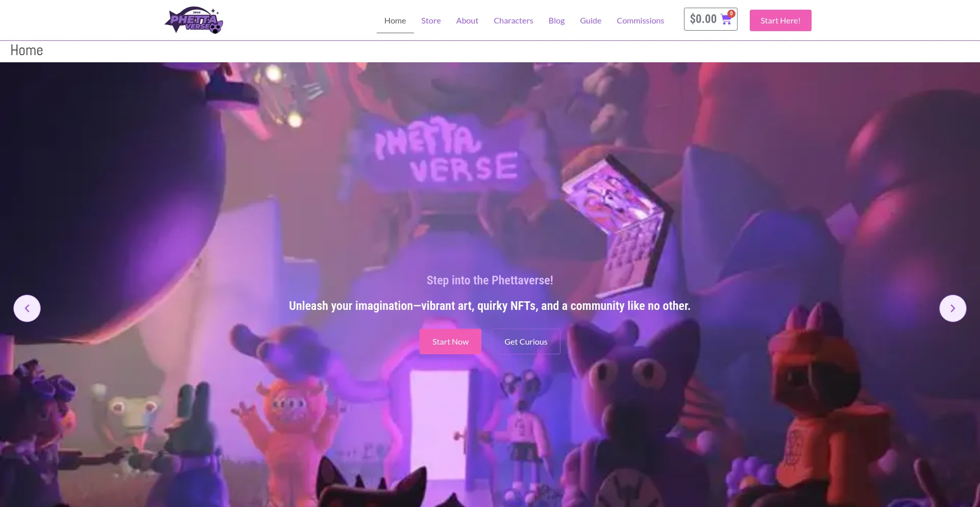The width and height of the screenshot is (980, 507).
Task: Go to the Home menu item
Action: click(x=395, y=20)
